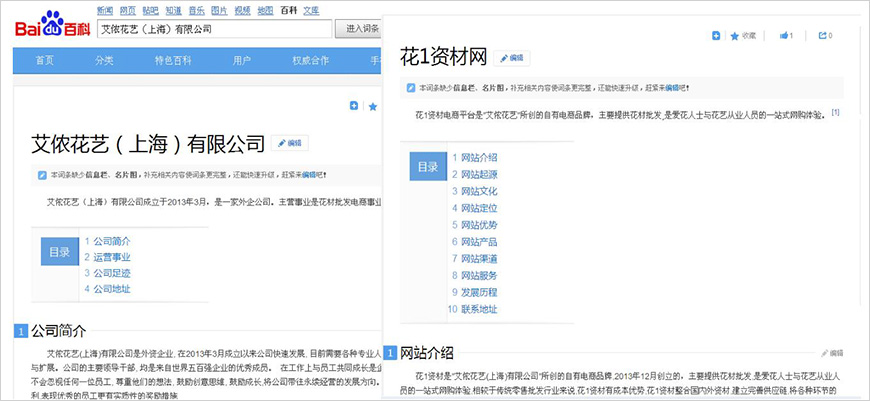Jump to 运营事业 in the left table of contents
The width and height of the screenshot is (870, 401).
(112, 257)
